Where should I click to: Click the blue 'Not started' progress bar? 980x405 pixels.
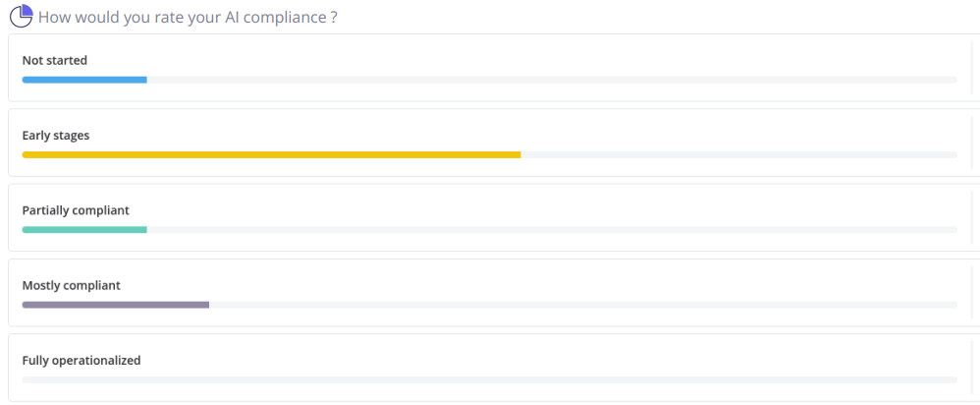tap(84, 80)
